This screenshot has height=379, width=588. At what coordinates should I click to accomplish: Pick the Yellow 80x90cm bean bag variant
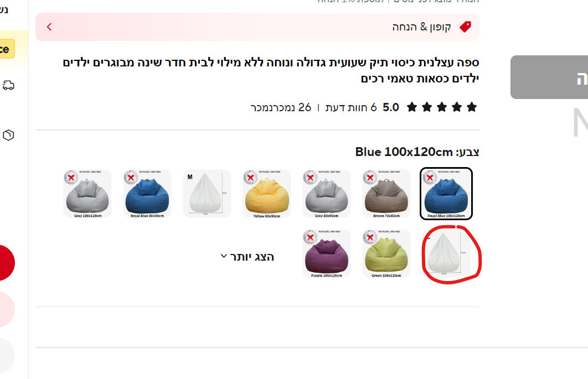pyautogui.click(x=267, y=194)
